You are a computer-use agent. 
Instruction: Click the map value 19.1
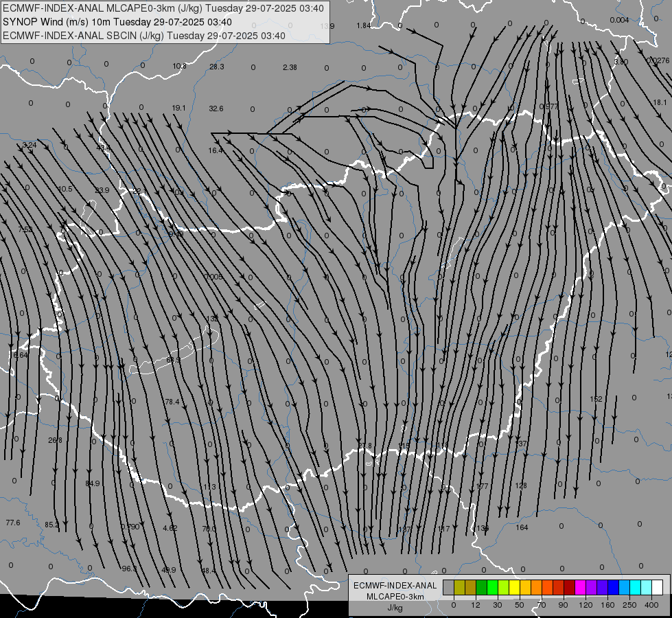[178, 108]
